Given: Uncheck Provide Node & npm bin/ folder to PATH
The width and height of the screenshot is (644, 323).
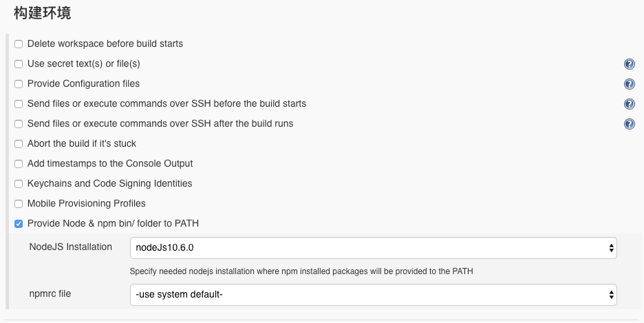Looking at the screenshot, I should pos(19,224).
